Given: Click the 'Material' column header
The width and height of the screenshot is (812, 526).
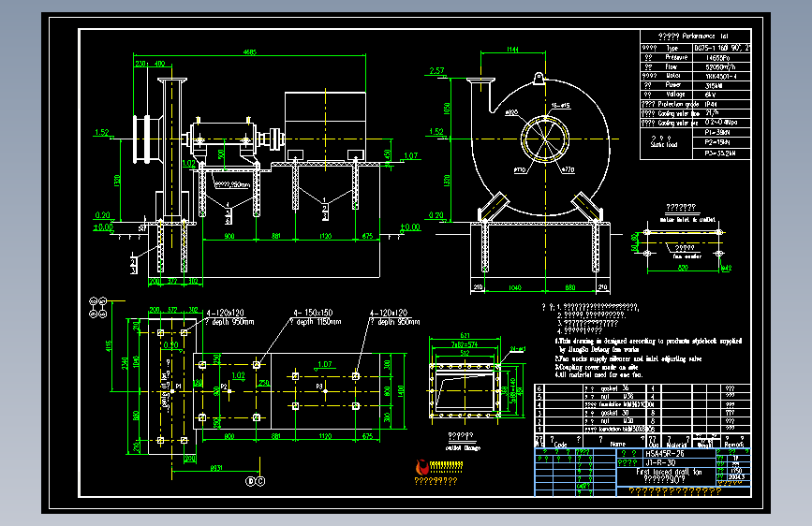Looking at the screenshot, I should pyautogui.click(x=676, y=445).
